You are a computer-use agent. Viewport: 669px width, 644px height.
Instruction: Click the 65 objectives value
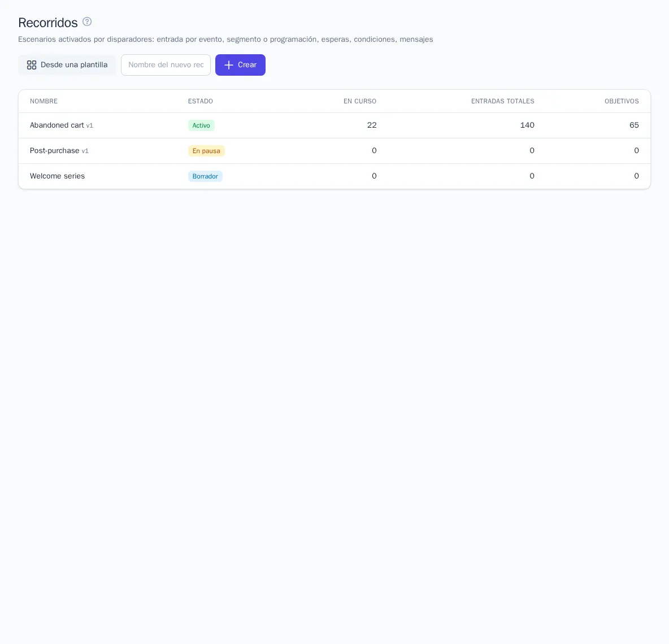click(x=634, y=125)
